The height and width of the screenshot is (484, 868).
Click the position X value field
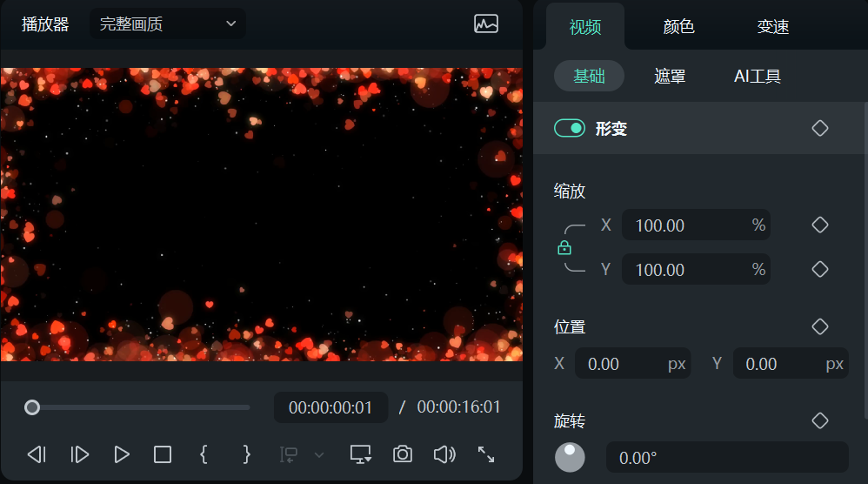[632, 363]
